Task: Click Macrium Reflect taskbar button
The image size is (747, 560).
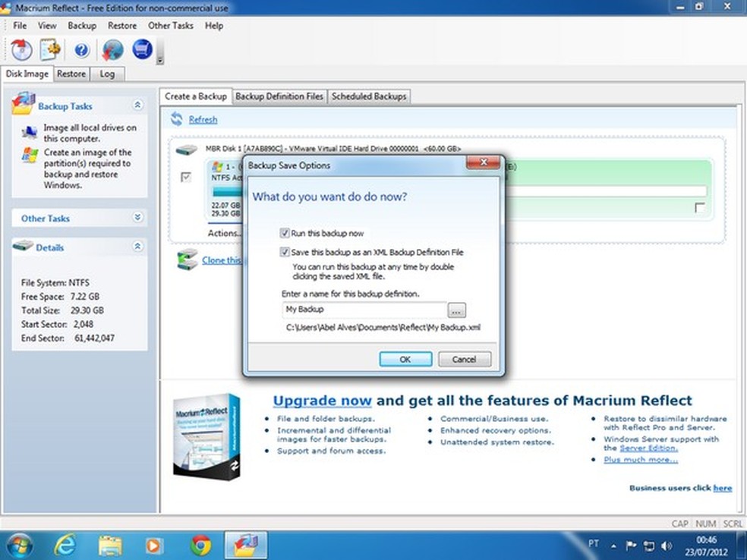Action: pyautogui.click(x=245, y=546)
